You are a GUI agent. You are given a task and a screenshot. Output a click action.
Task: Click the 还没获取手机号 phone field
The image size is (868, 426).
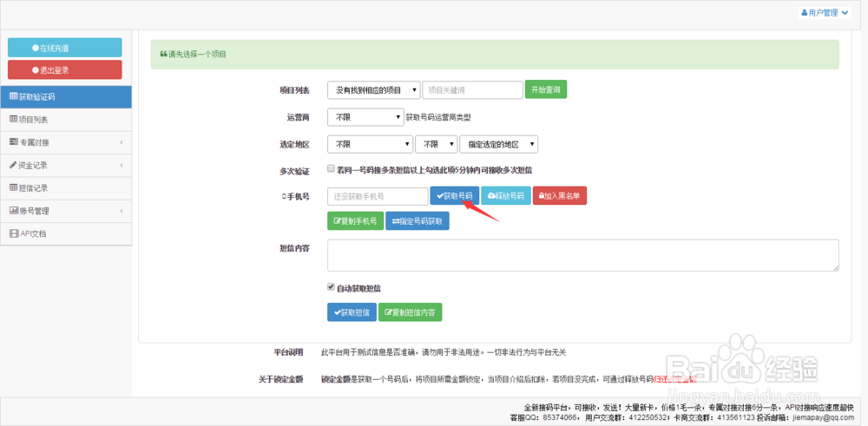click(378, 196)
